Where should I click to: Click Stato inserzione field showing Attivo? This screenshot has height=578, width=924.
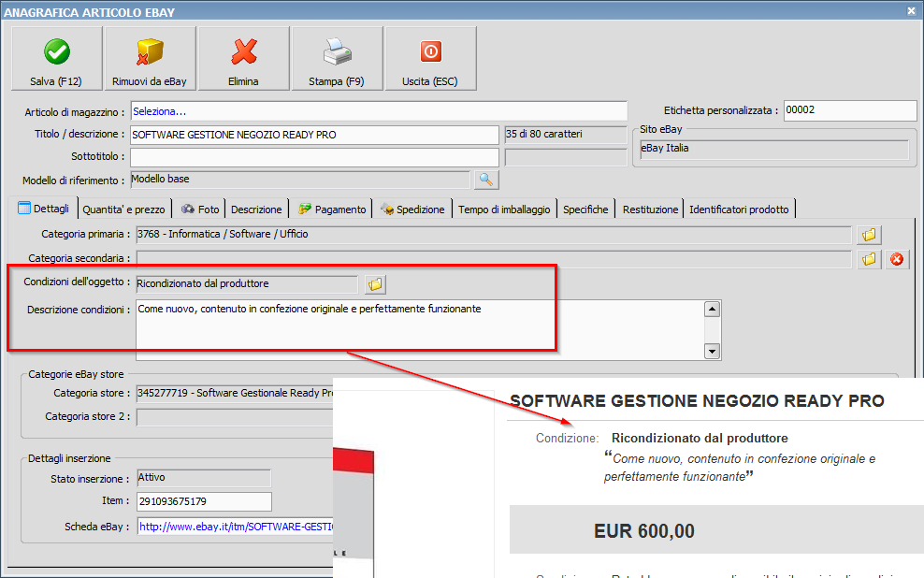click(x=204, y=478)
